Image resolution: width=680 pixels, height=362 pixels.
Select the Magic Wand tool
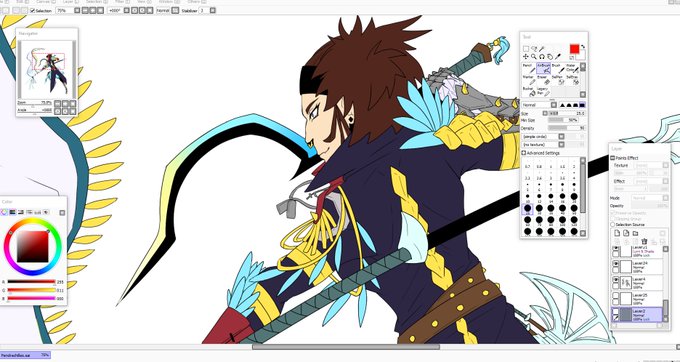coord(542,49)
